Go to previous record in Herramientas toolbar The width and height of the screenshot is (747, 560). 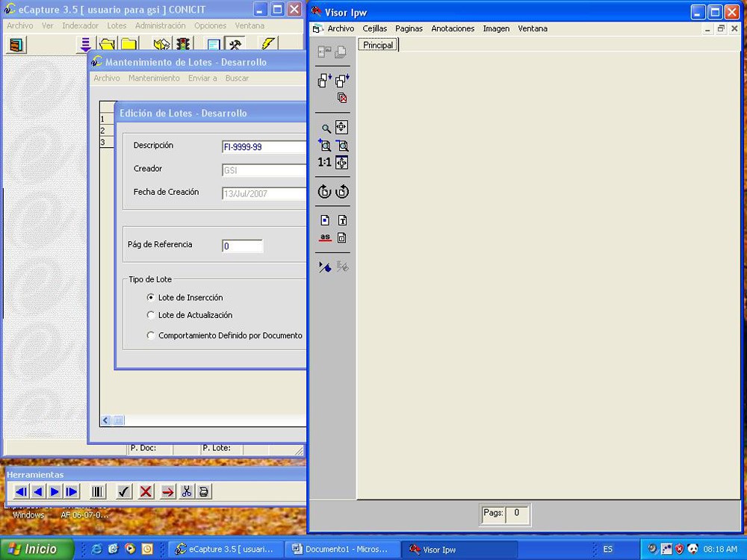point(38,491)
